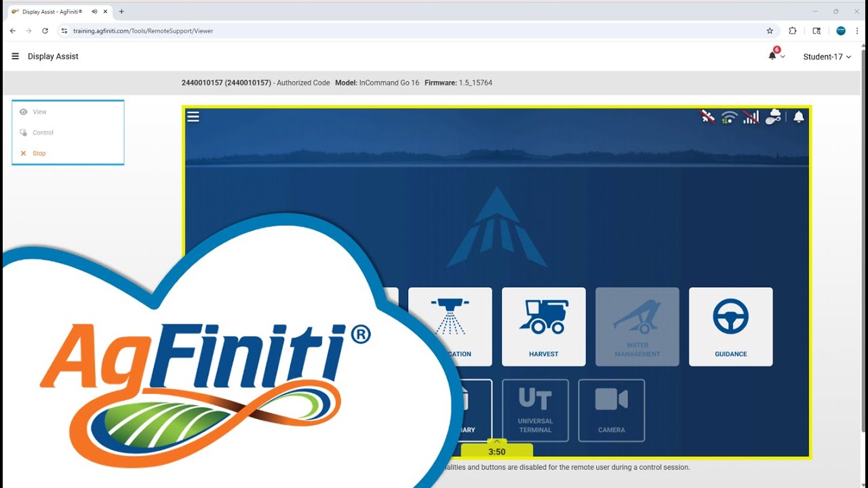
Task: Open the Wi-Fi status icon on display
Action: click(x=729, y=117)
